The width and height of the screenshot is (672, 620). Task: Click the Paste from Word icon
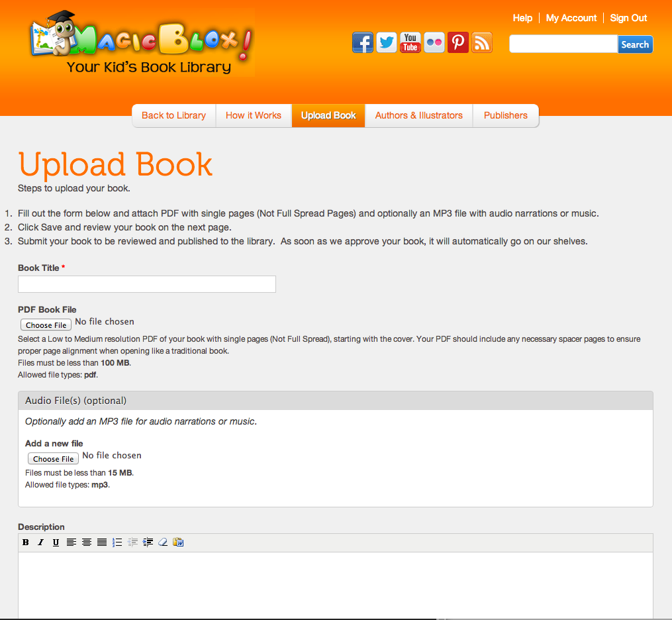[x=177, y=542]
